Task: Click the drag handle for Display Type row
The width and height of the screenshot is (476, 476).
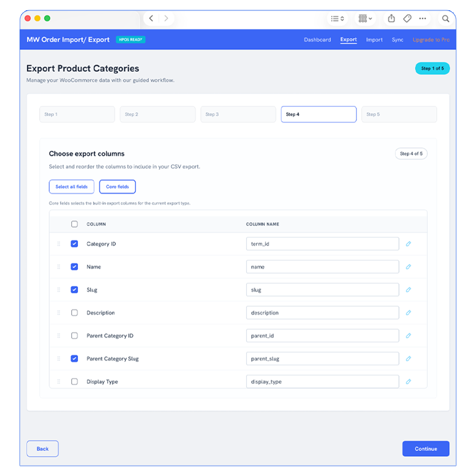Action: coord(59,382)
